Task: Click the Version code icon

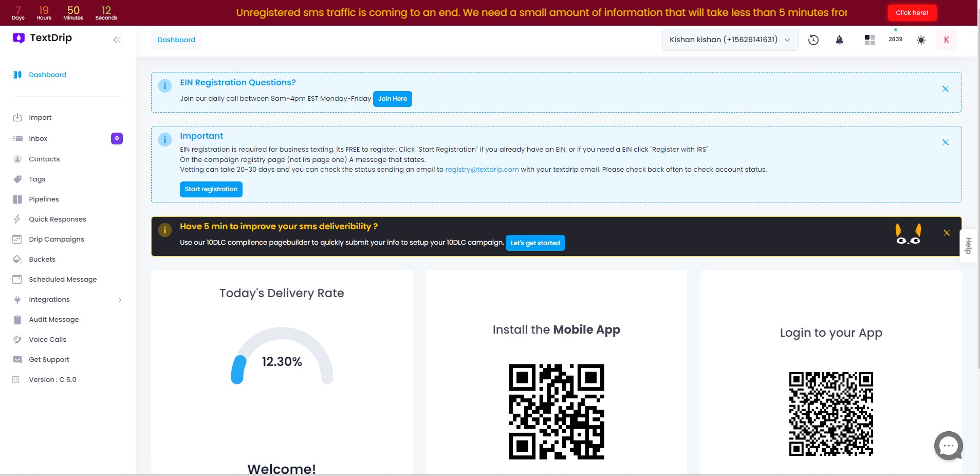Action: (x=16, y=379)
